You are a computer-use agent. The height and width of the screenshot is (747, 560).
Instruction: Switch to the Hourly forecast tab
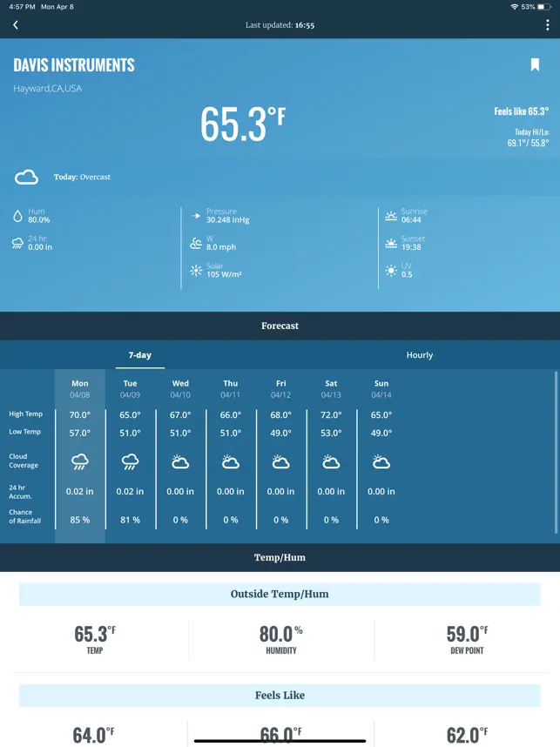(x=420, y=355)
